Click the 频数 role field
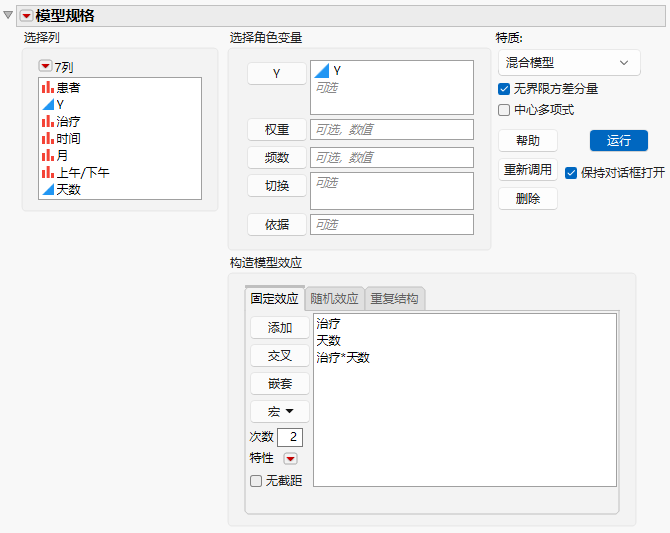The height and width of the screenshot is (533, 670). (392, 158)
